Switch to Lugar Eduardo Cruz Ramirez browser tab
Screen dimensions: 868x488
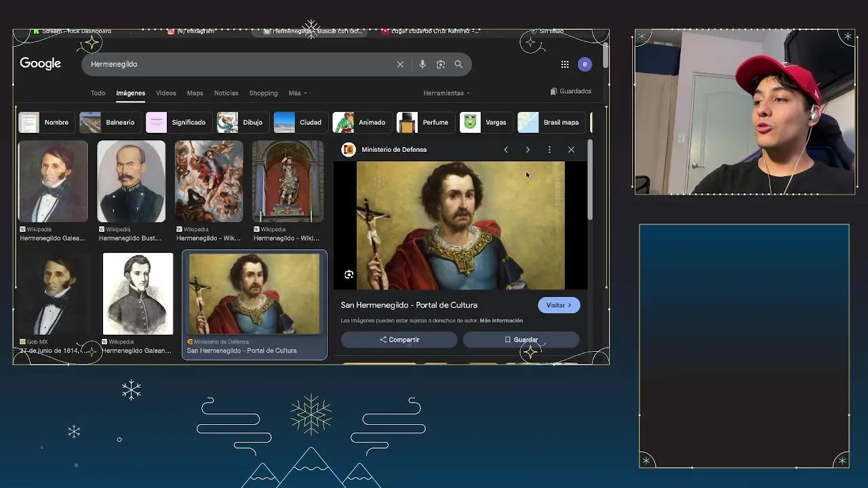(x=431, y=31)
